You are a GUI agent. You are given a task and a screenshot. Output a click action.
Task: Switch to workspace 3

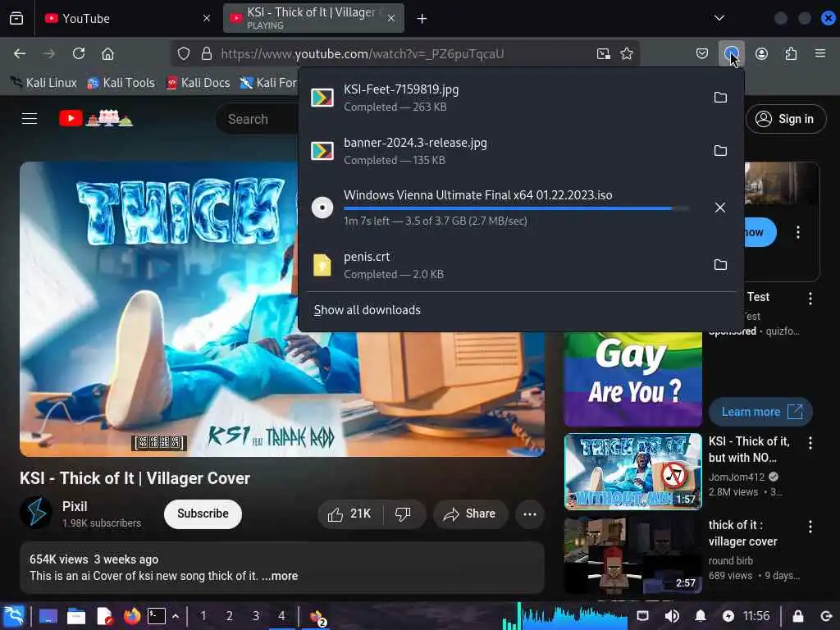pyautogui.click(x=256, y=616)
